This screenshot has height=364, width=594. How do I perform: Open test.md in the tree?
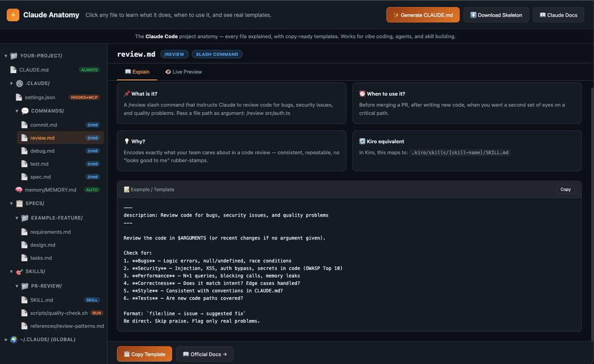pos(60,164)
